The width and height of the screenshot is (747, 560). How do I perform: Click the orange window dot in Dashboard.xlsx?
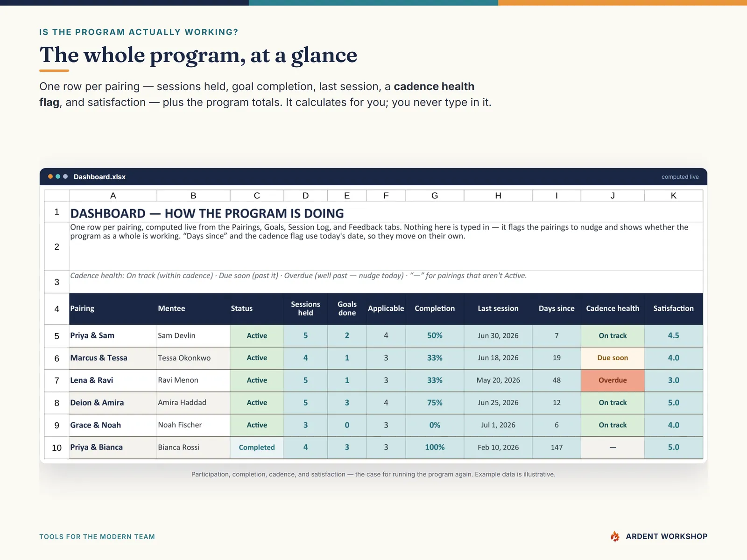coord(50,176)
